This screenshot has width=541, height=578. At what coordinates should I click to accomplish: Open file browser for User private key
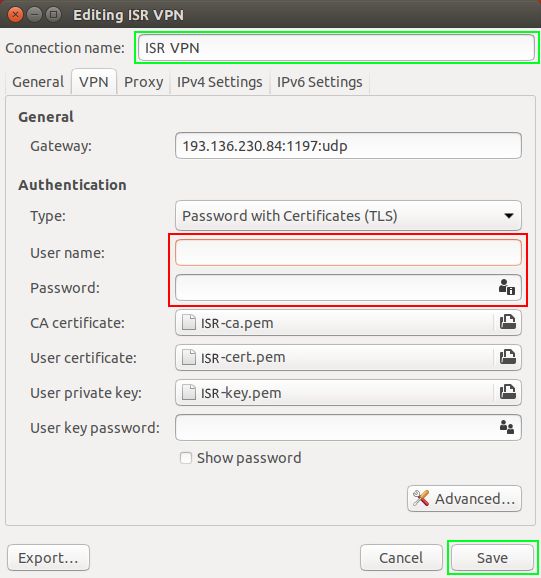click(x=507, y=392)
